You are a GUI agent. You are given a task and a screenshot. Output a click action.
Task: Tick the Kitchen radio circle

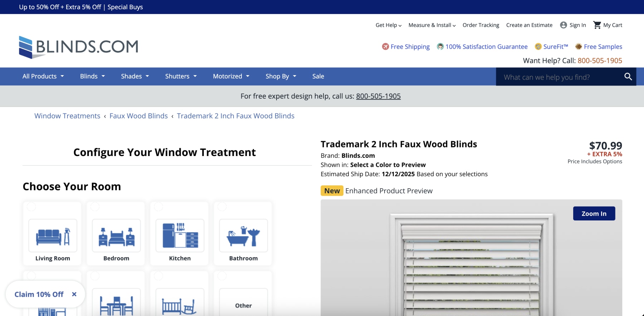point(158,206)
